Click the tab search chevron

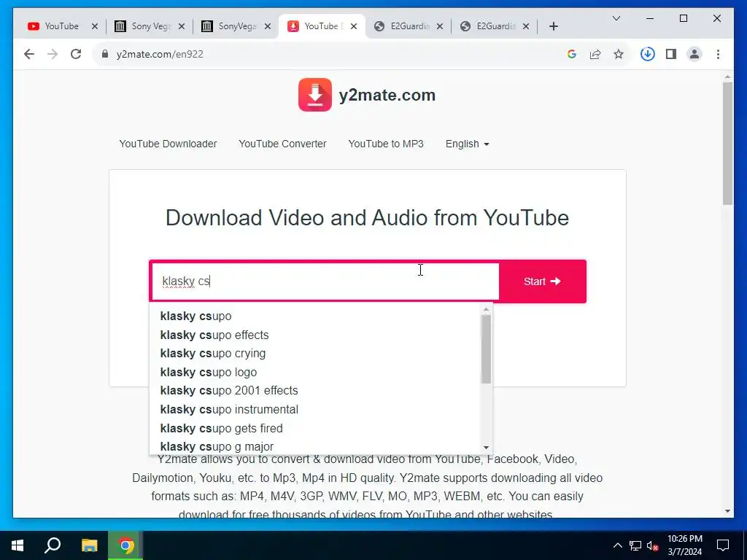click(x=616, y=18)
